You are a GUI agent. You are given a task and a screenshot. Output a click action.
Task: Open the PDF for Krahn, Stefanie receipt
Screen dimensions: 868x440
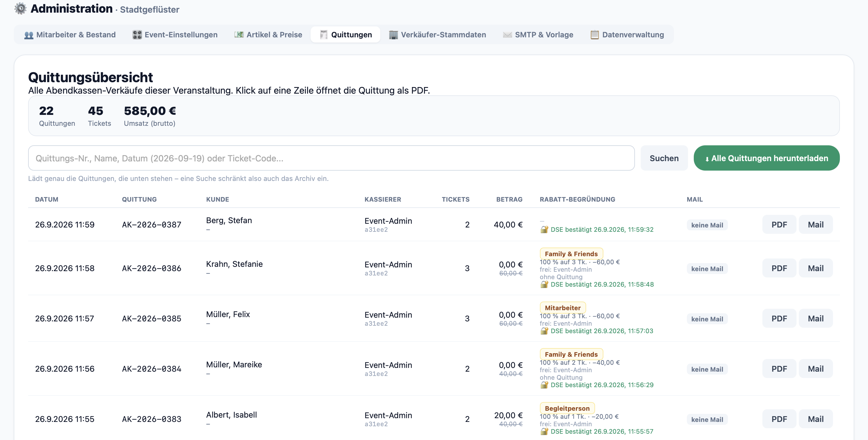779,268
